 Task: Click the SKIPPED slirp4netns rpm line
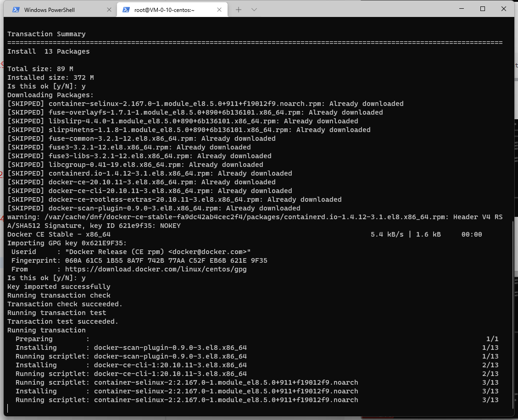pos(189,130)
